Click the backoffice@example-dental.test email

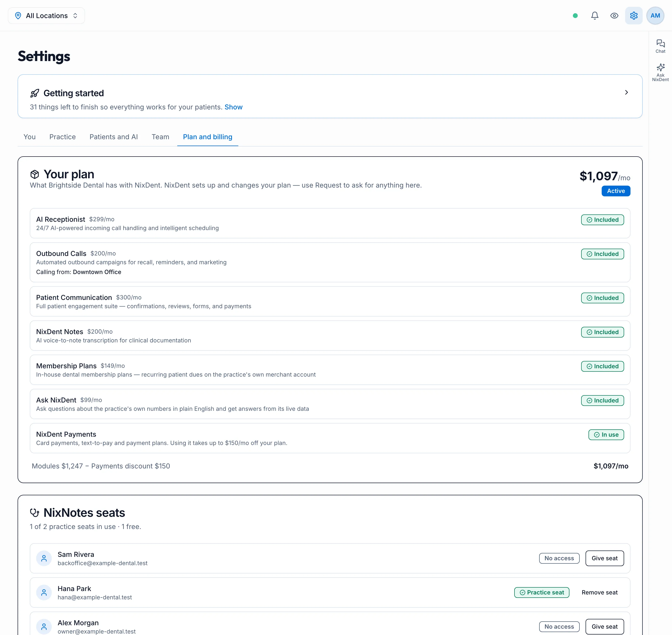(x=103, y=563)
